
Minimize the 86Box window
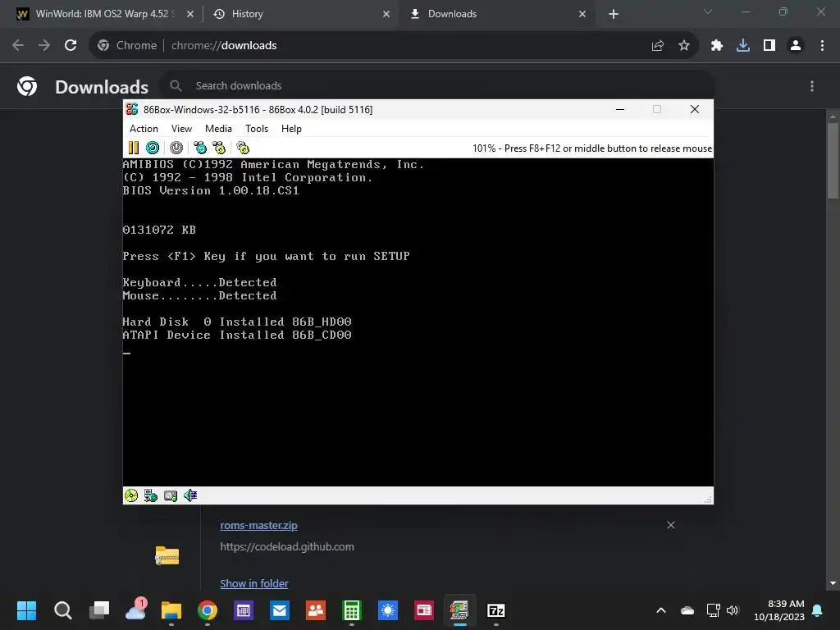pyautogui.click(x=620, y=109)
